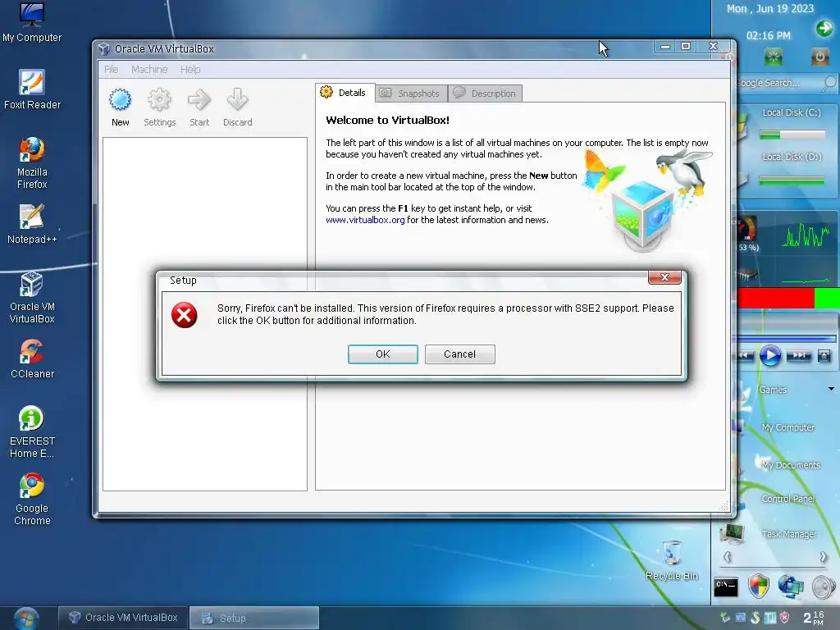Cancel the Firefox Setup error dialog

459,354
